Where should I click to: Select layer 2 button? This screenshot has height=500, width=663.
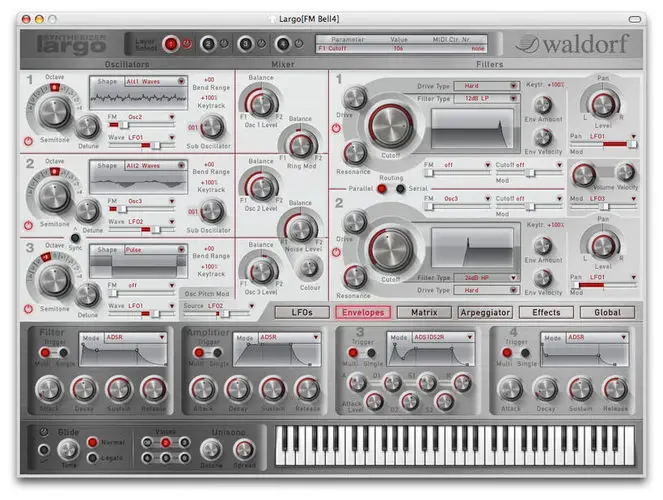tap(207, 43)
